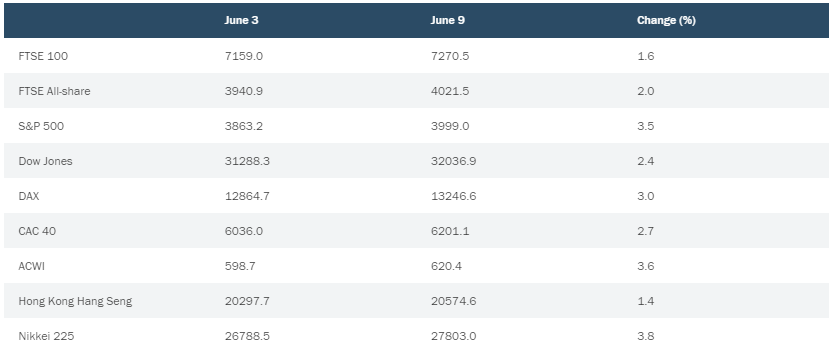The height and width of the screenshot is (362, 834).
Task: Click the Hong Kong Hang Seng label
Action: tap(75, 301)
